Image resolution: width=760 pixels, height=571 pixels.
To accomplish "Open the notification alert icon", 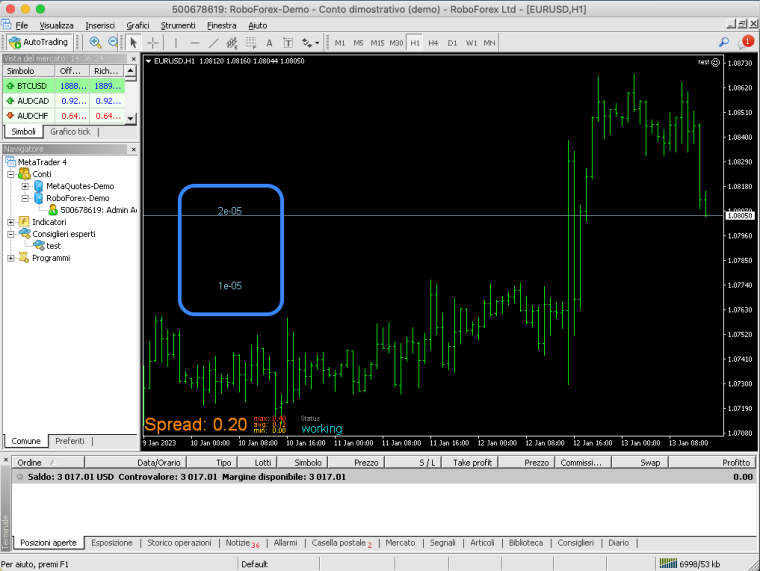I will tap(745, 42).
